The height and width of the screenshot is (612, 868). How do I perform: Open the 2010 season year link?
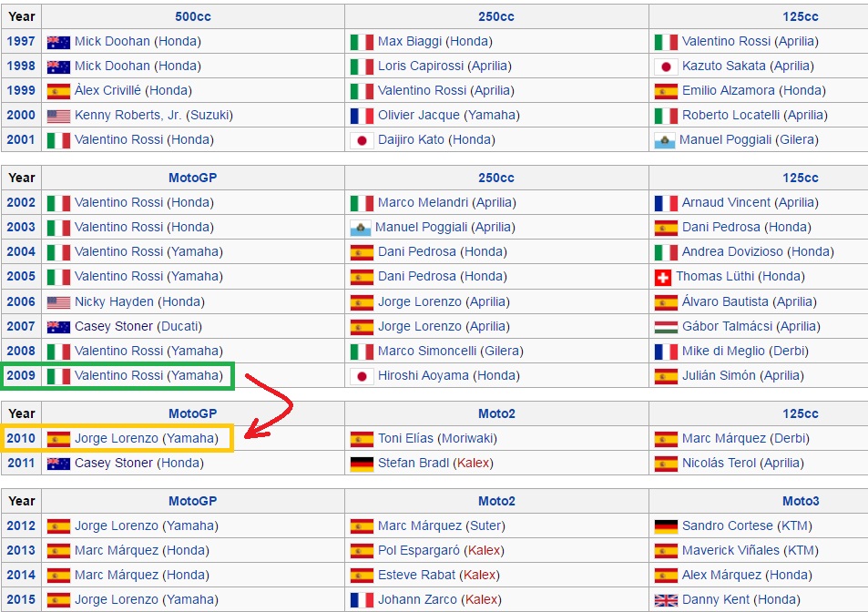tap(21, 439)
